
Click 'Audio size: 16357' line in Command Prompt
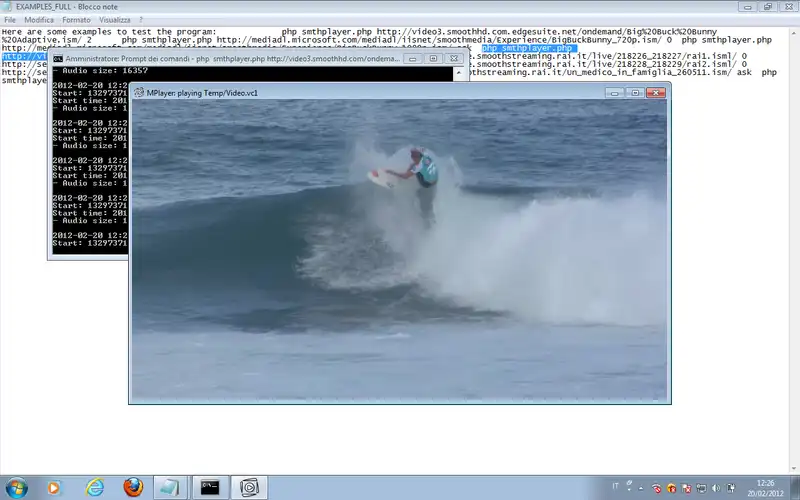(x=101, y=70)
